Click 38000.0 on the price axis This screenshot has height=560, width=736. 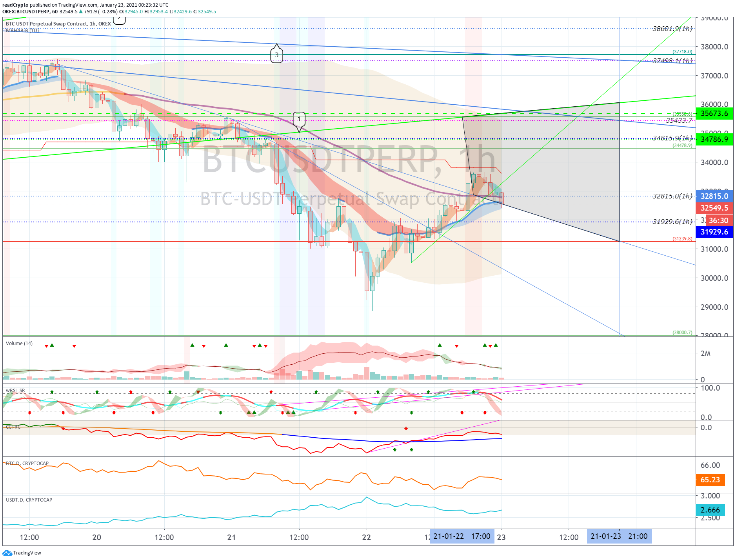click(714, 47)
